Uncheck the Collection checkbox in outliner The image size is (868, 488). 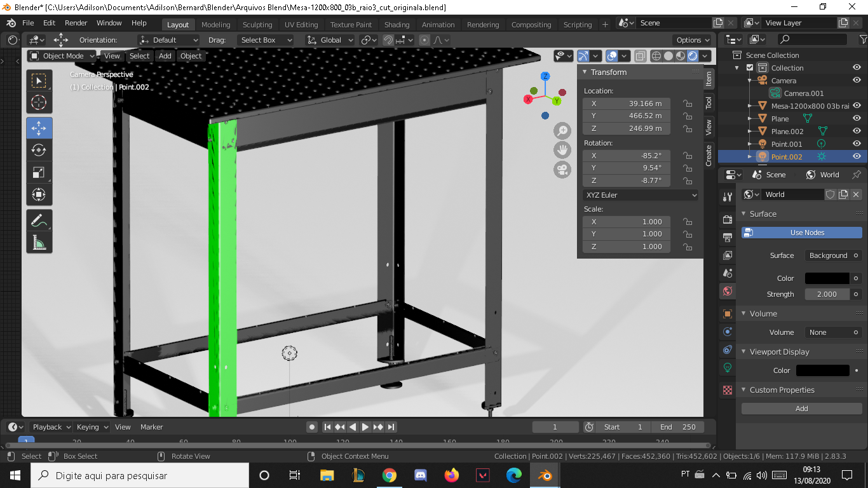(750, 67)
